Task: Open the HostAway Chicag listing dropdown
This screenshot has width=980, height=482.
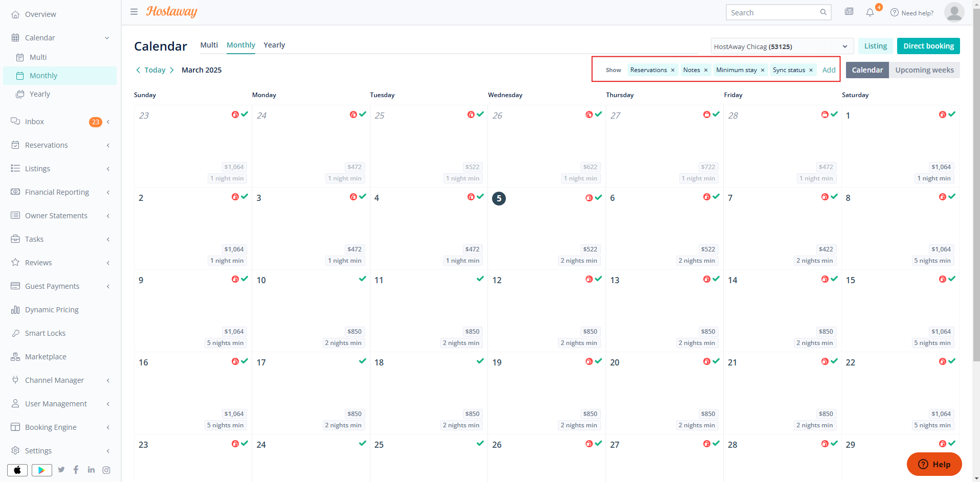Action: pos(782,47)
